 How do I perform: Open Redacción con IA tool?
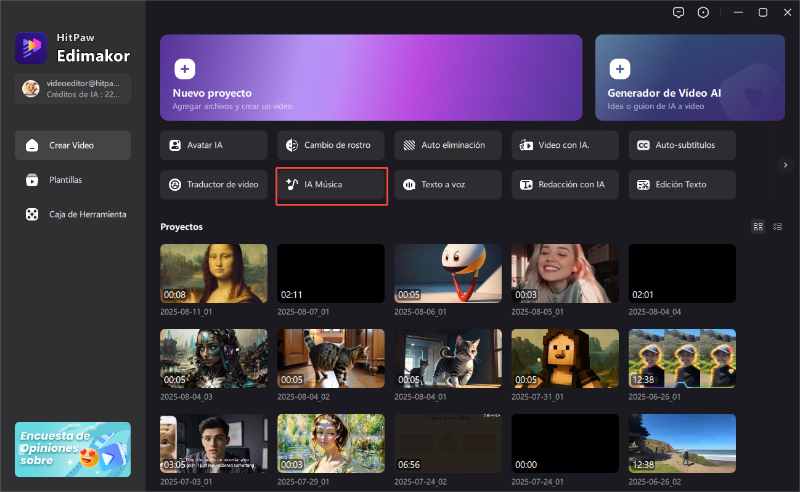pos(565,185)
